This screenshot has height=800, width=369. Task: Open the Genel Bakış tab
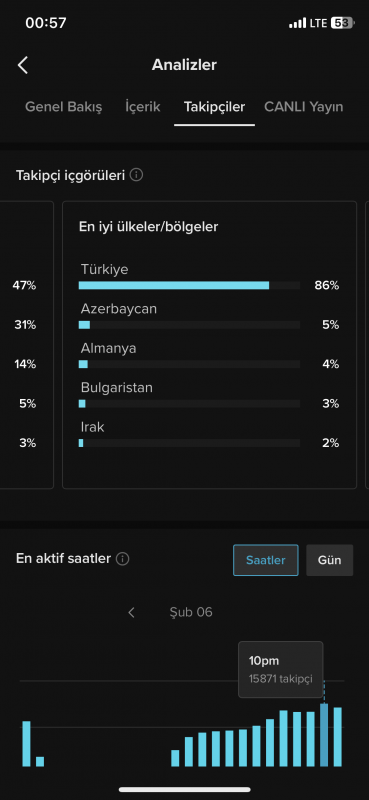pos(64,107)
